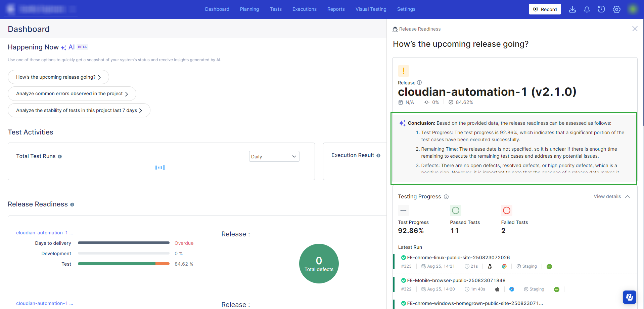Select 'Analyze the stability of tests' option
This screenshot has width=644, height=309.
point(79,110)
